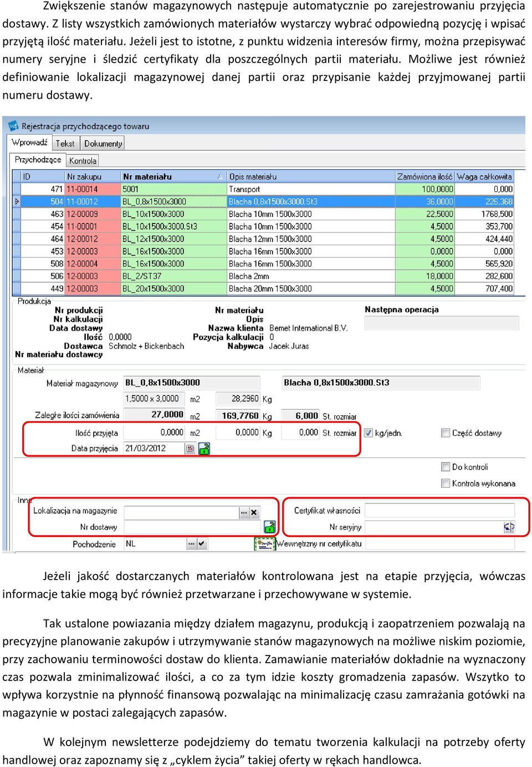This screenshot has width=532, height=767.
Task: Check the Kontrola wykonana checkbox
Action: [x=445, y=484]
